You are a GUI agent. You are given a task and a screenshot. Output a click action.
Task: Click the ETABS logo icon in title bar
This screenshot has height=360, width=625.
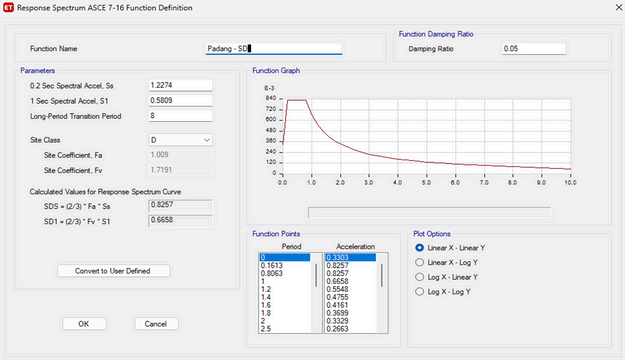(x=8, y=8)
